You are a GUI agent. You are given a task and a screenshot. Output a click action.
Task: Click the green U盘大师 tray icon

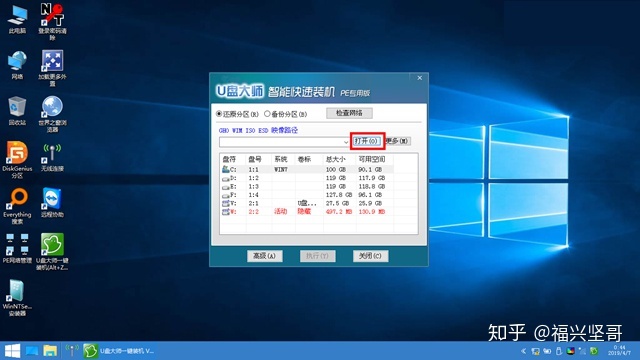(x=594, y=351)
